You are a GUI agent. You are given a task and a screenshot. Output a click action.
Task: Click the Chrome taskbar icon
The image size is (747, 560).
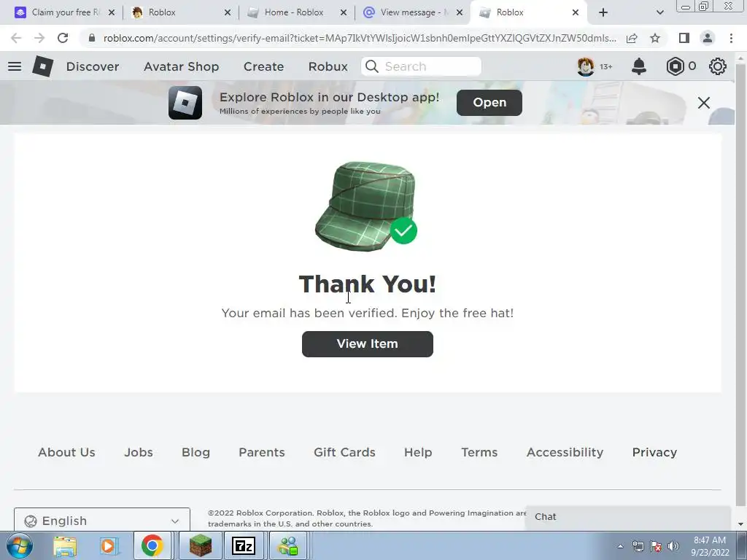pos(152,546)
